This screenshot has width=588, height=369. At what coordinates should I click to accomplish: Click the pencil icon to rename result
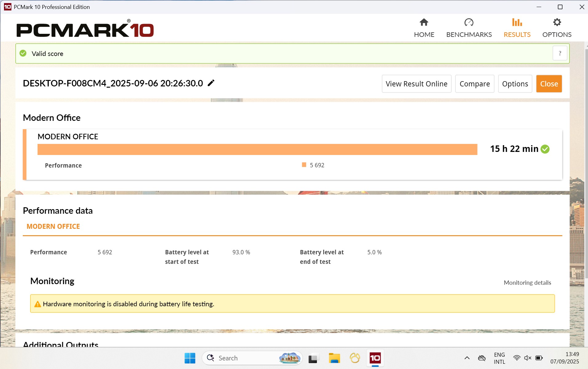(x=211, y=83)
